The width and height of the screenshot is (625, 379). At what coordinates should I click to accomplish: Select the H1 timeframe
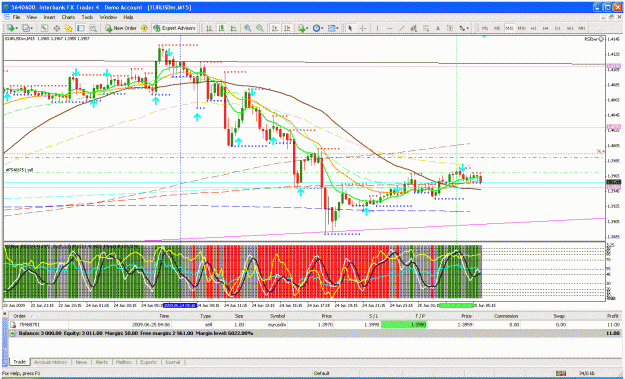coord(534,28)
